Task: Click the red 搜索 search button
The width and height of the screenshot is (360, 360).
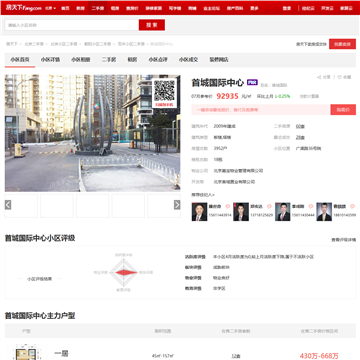Action: 152,25
